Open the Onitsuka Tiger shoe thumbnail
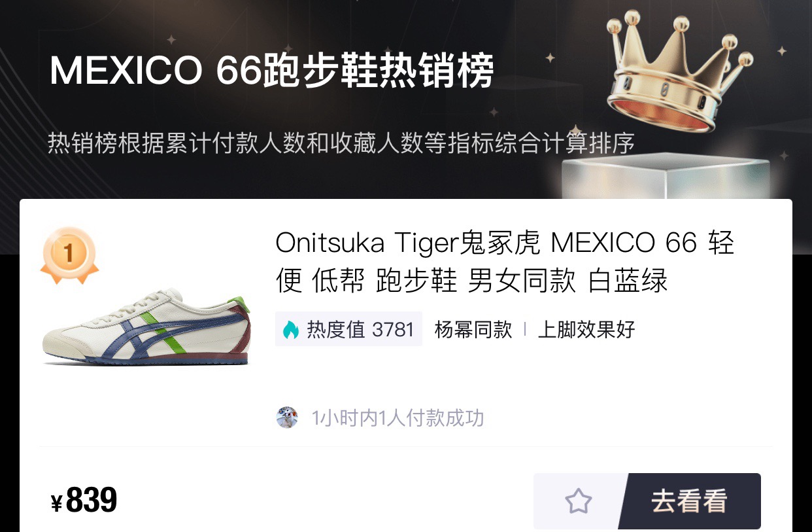Image resolution: width=812 pixels, height=532 pixels. point(146,325)
